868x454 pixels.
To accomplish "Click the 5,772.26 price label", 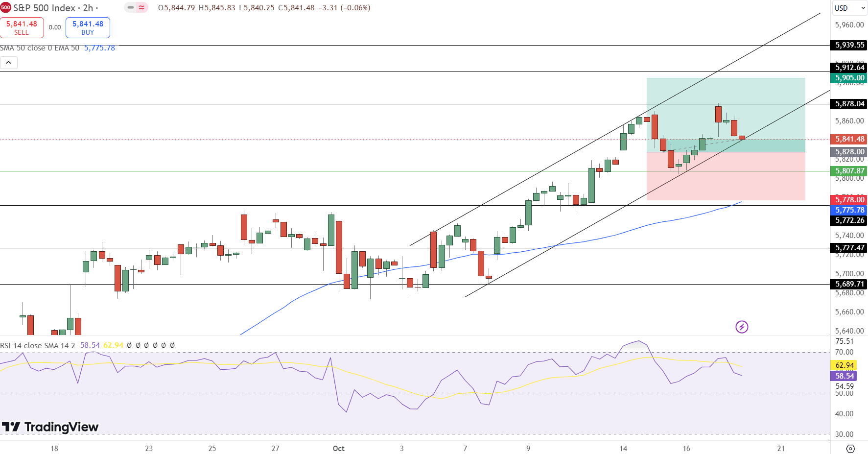I will point(849,220).
